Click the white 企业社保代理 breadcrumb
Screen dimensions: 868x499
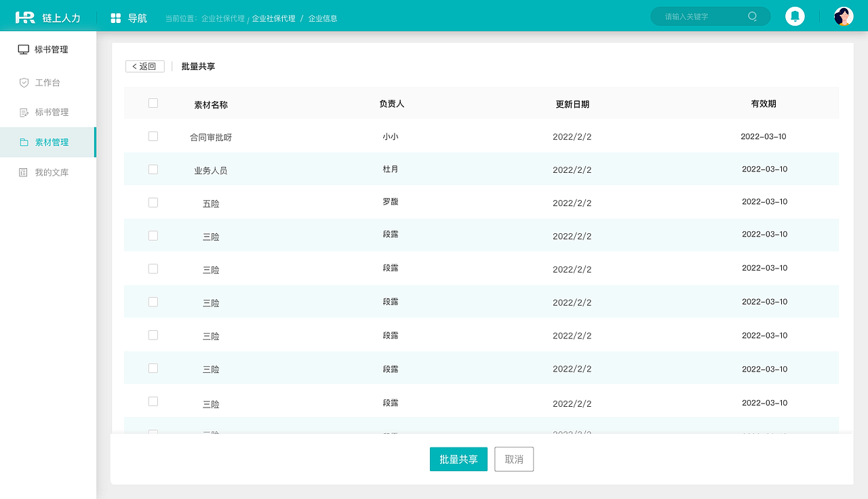274,18
